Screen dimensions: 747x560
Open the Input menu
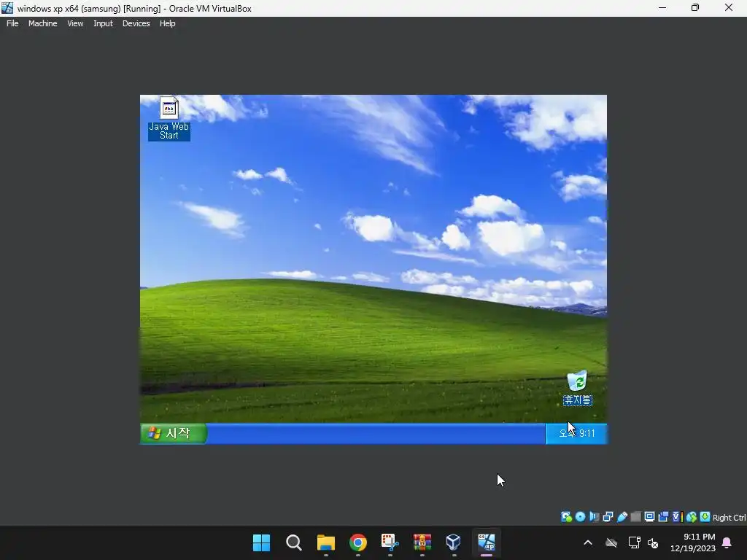[103, 23]
